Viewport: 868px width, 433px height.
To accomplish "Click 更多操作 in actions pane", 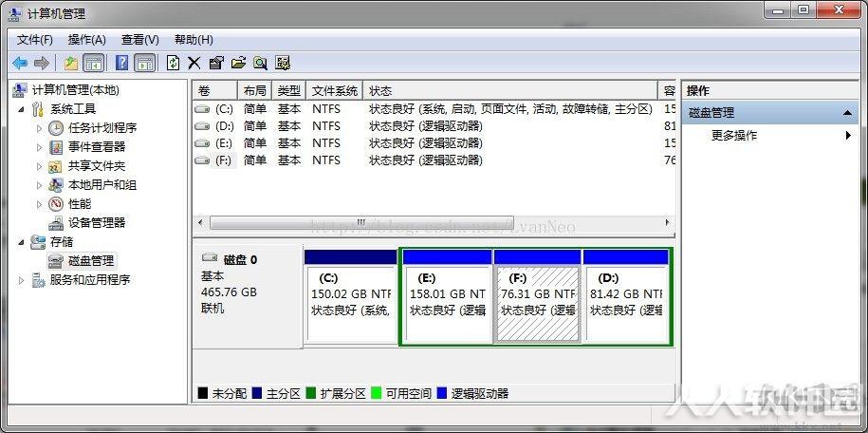I will click(734, 135).
